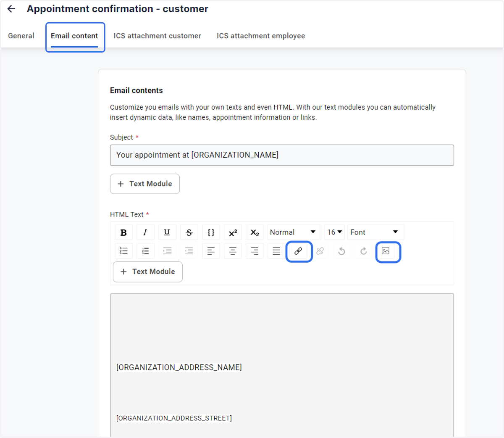
Task: Select [ORGANIZATION_ADDRESS_NAME] placeholder text
Action: [179, 367]
